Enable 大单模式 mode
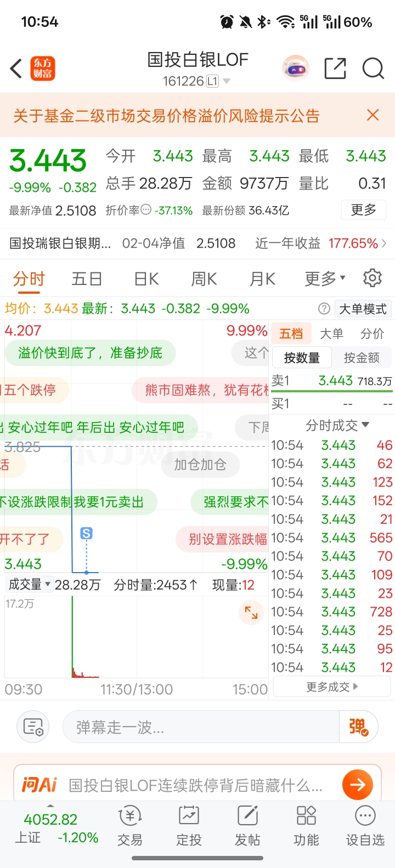The height and width of the screenshot is (868, 395). pyautogui.click(x=363, y=309)
